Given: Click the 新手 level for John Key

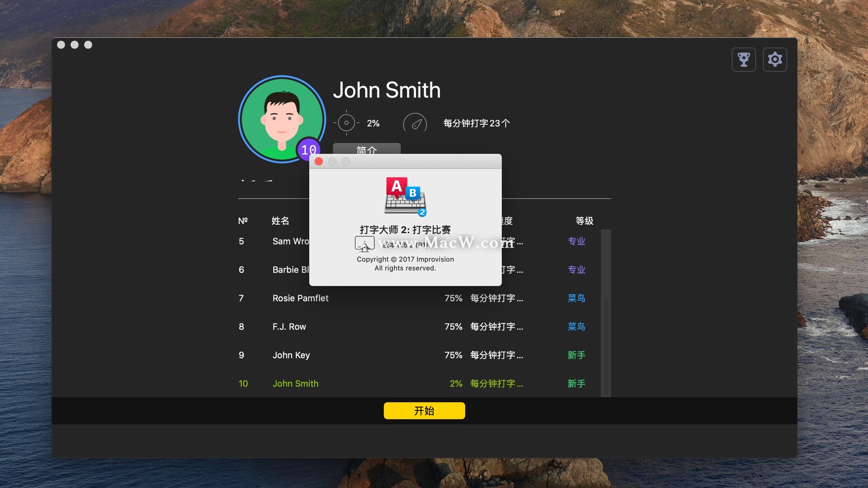Looking at the screenshot, I should coord(576,355).
